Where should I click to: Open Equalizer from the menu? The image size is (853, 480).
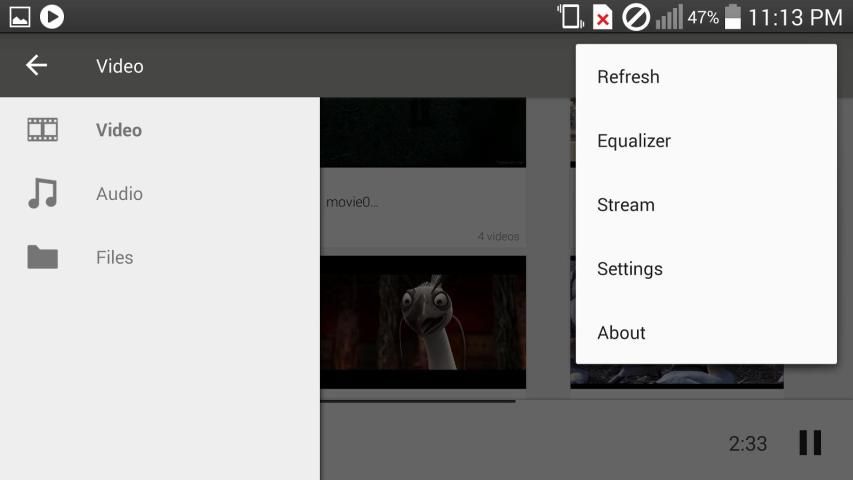[634, 141]
